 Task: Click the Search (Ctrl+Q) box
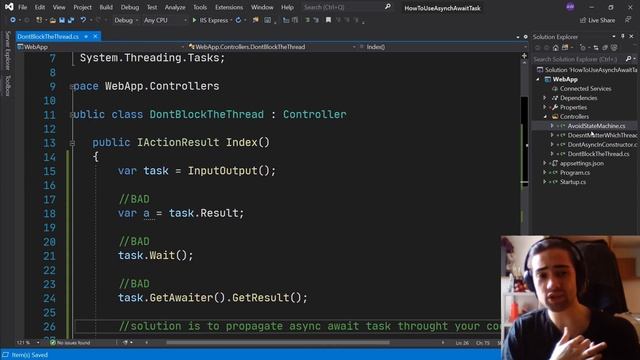point(343,7)
